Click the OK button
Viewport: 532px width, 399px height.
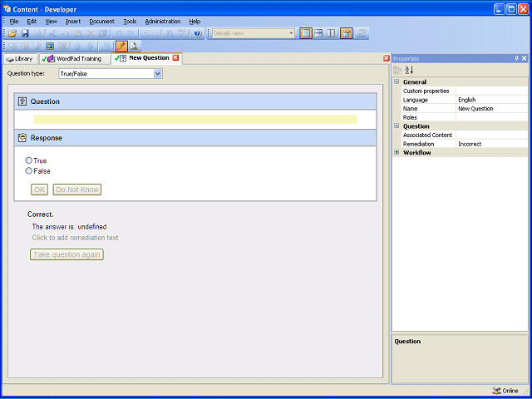click(39, 190)
